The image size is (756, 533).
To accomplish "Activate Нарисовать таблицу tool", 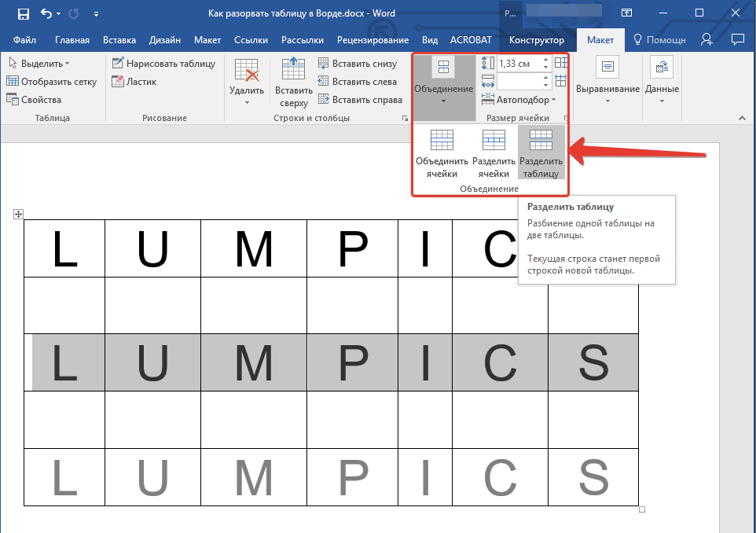I will pyautogui.click(x=163, y=63).
